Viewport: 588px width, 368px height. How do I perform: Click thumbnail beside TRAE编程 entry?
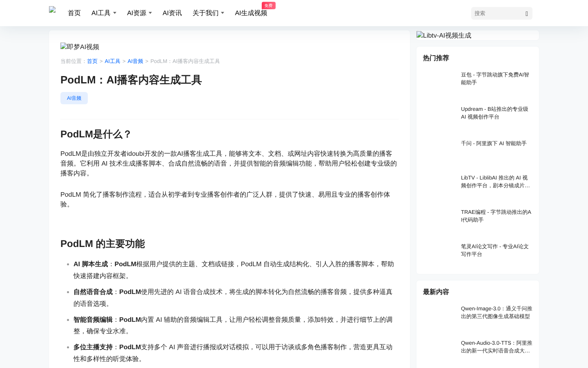tap(439, 220)
